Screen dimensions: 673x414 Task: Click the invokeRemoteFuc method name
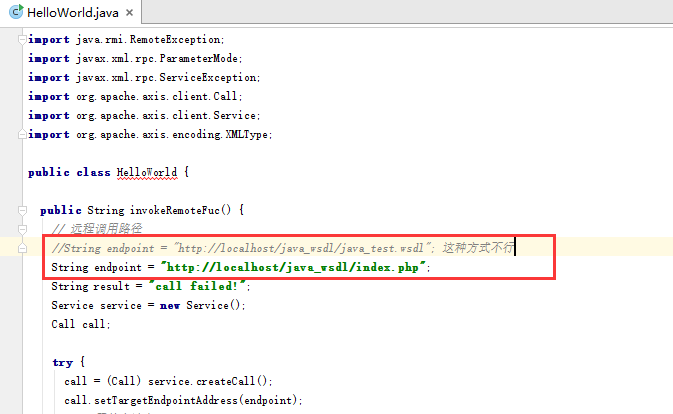(175, 210)
